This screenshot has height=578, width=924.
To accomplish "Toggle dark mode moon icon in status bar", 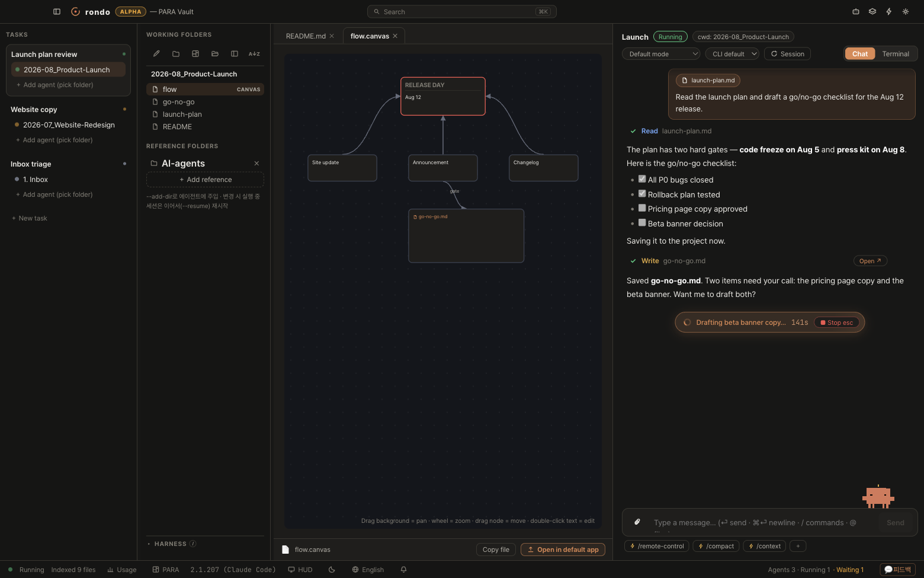I will (x=332, y=570).
